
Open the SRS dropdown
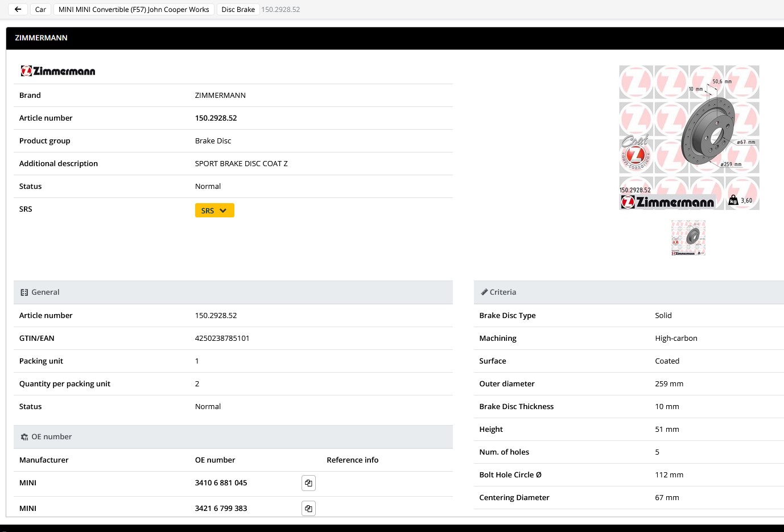(214, 211)
